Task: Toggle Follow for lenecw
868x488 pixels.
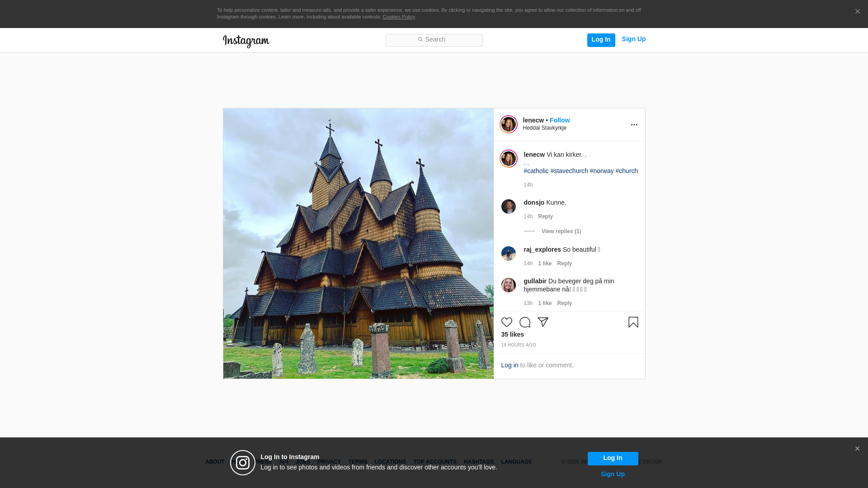Action: 559,120
